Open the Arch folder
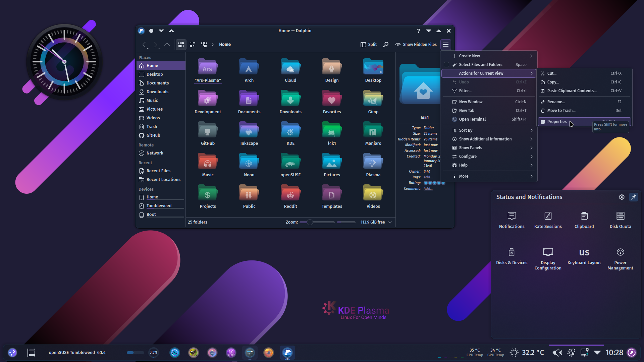 click(249, 71)
